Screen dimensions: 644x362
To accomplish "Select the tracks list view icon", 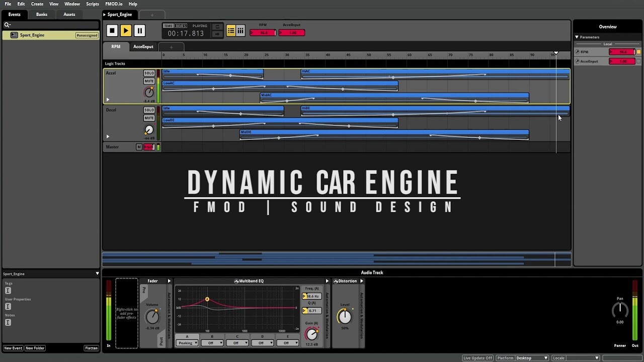I will (x=231, y=30).
